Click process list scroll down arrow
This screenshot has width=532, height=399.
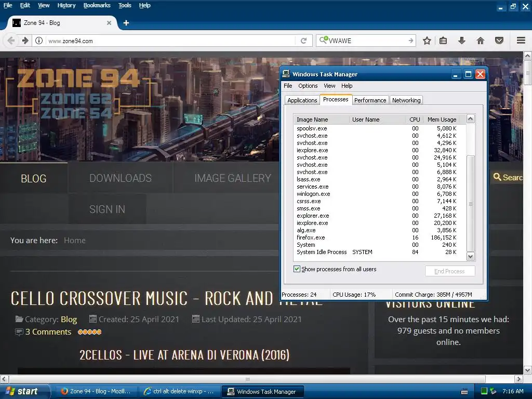470,257
